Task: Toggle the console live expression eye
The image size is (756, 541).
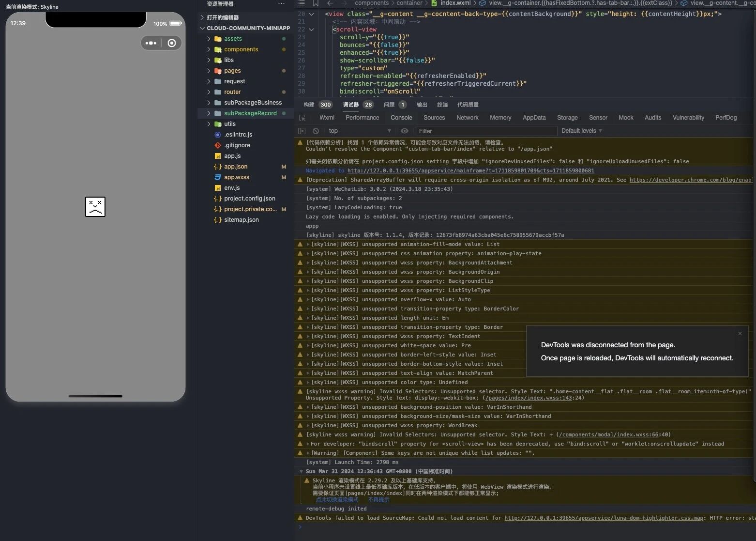Action: (405, 131)
